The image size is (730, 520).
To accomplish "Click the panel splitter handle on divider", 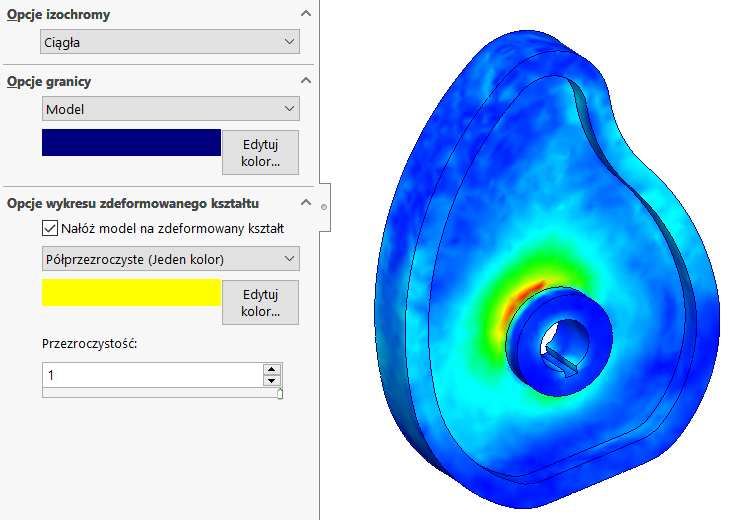I will pos(323,207).
